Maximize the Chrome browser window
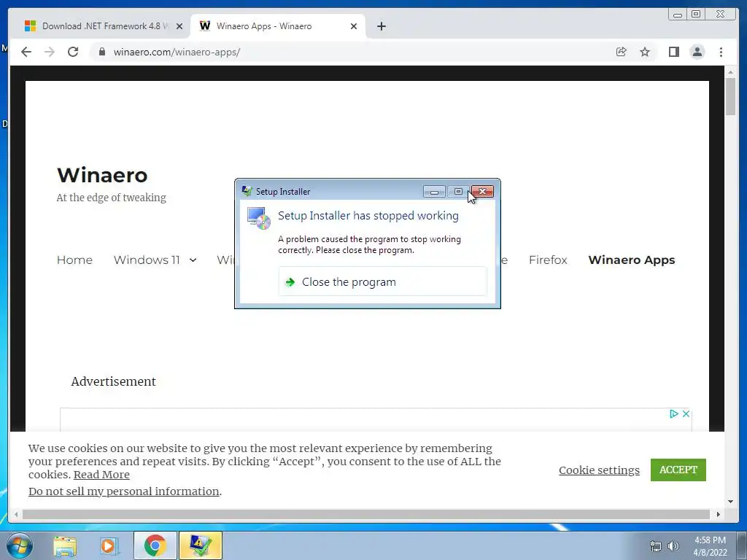This screenshot has height=560, width=747. pos(696,15)
